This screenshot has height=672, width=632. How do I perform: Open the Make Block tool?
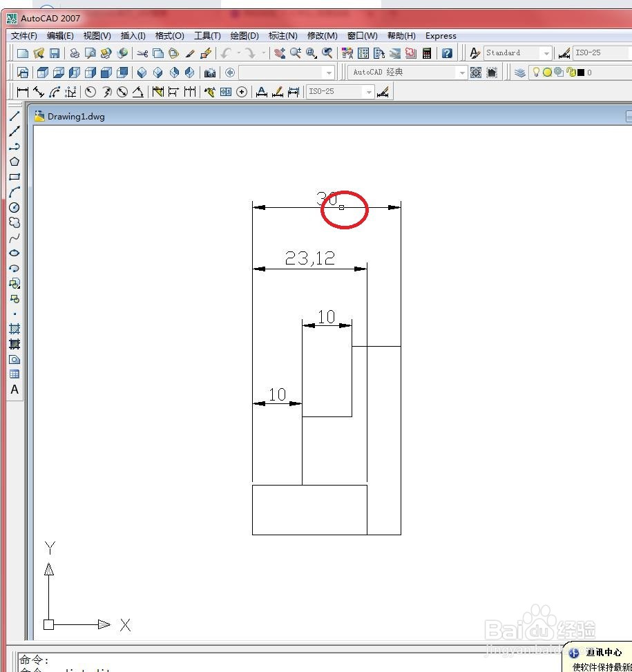[14, 299]
